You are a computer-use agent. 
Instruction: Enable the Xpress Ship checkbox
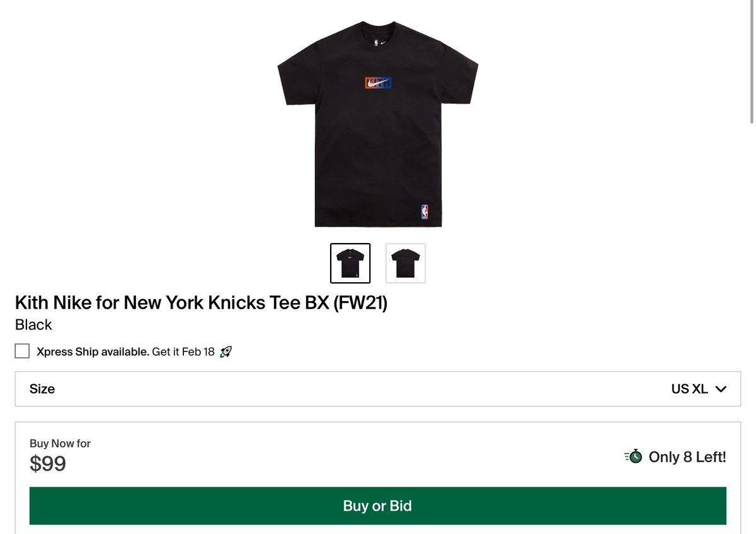tap(22, 351)
